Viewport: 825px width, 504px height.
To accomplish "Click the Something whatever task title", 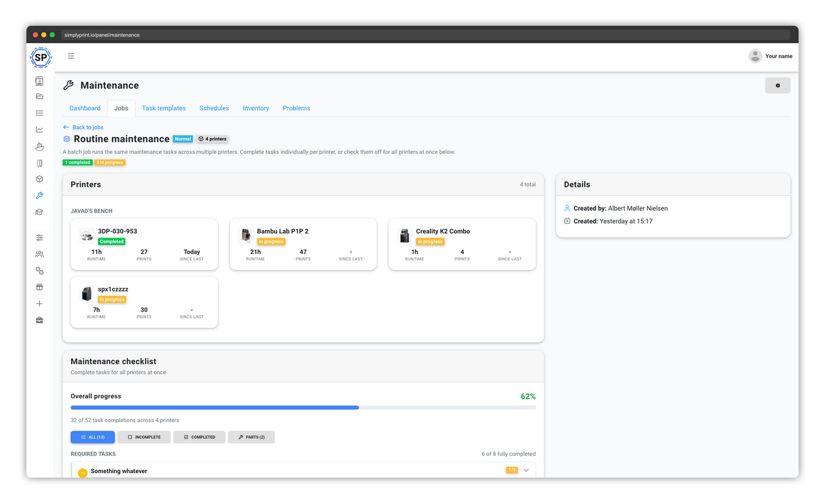I will 119,471.
